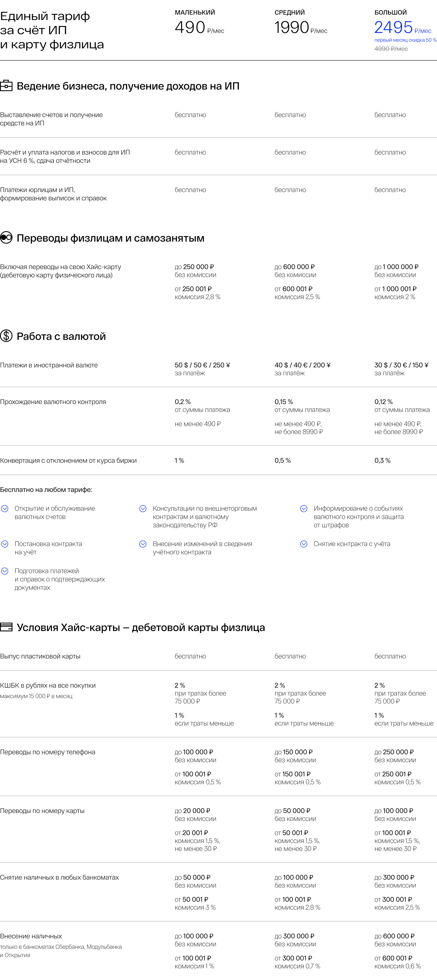This screenshot has height=980, width=437.
Task: Click check icon next to Постановка контракта
Action: coord(5,544)
